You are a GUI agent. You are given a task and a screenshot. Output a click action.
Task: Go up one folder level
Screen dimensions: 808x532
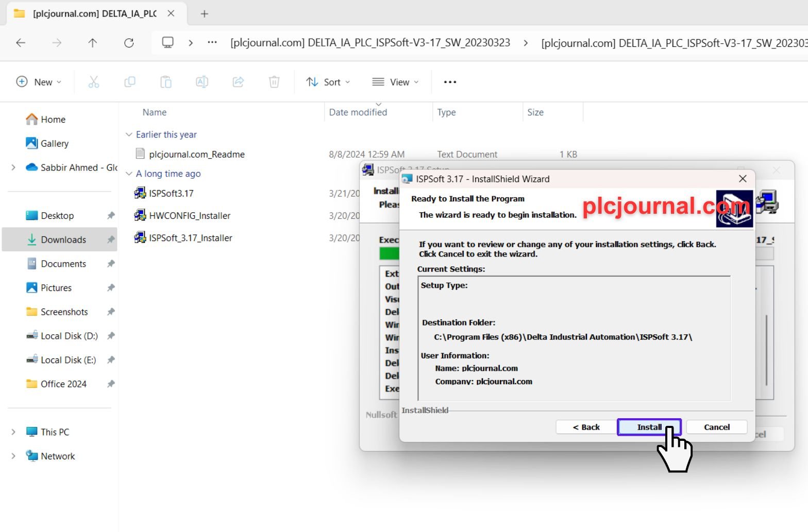tap(93, 43)
